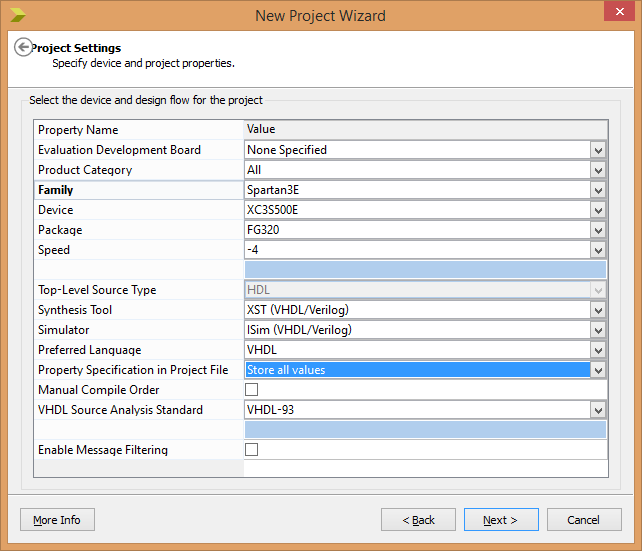Toggle the Enable Message Filtering checkbox

tap(251, 449)
